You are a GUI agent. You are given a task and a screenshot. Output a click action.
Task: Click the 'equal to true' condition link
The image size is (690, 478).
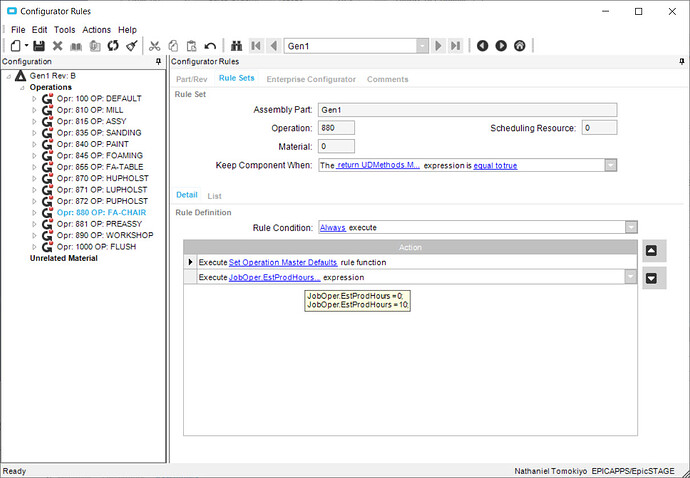[x=495, y=165]
